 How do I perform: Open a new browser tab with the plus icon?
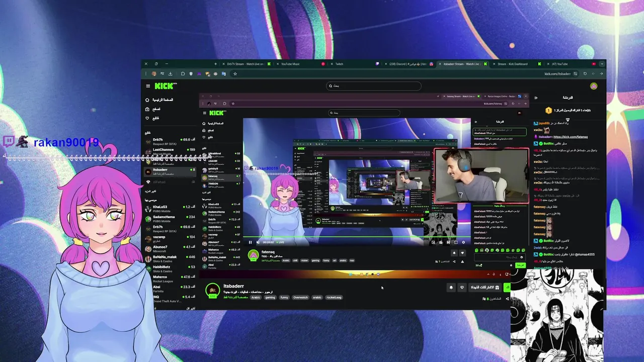pyautogui.click(x=216, y=64)
